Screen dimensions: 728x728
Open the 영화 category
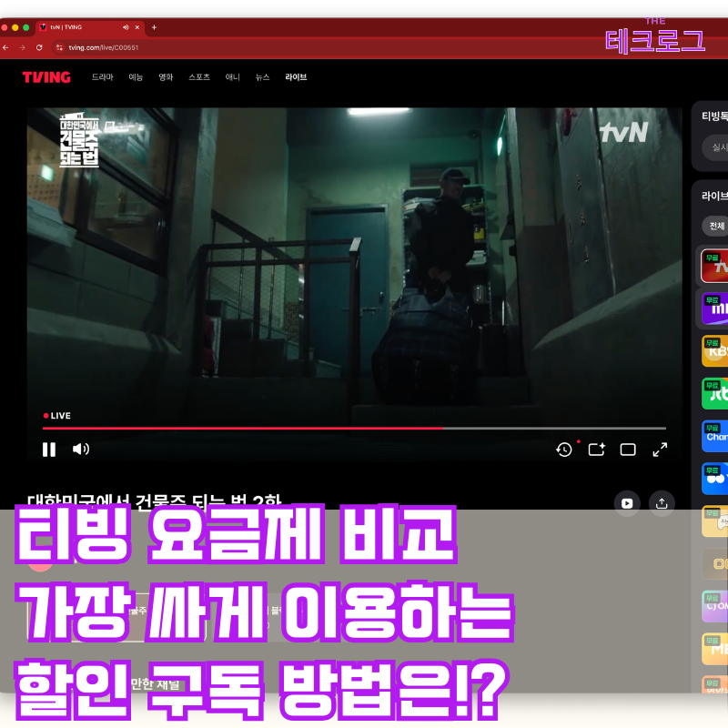click(x=167, y=77)
